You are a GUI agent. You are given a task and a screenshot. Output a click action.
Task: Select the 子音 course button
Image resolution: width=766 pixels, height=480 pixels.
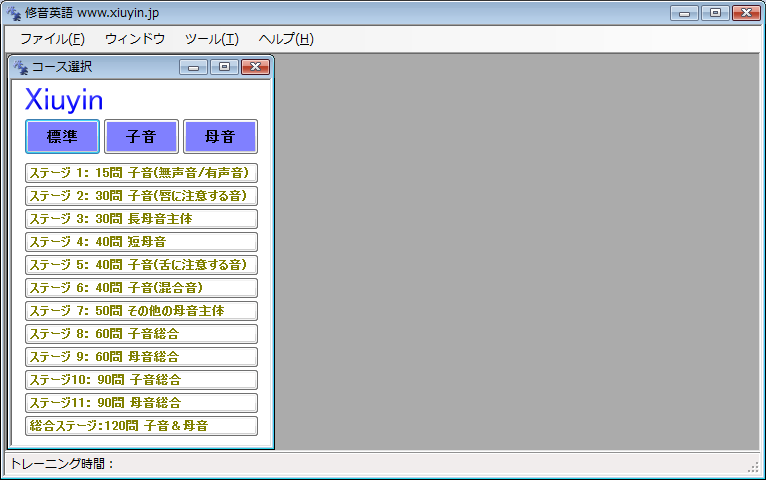point(141,136)
